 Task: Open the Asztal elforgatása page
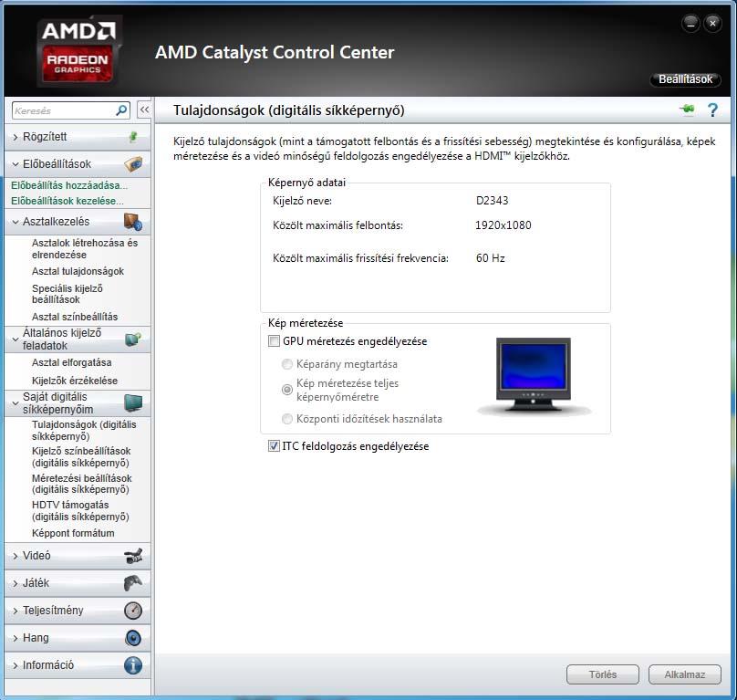[x=71, y=362]
